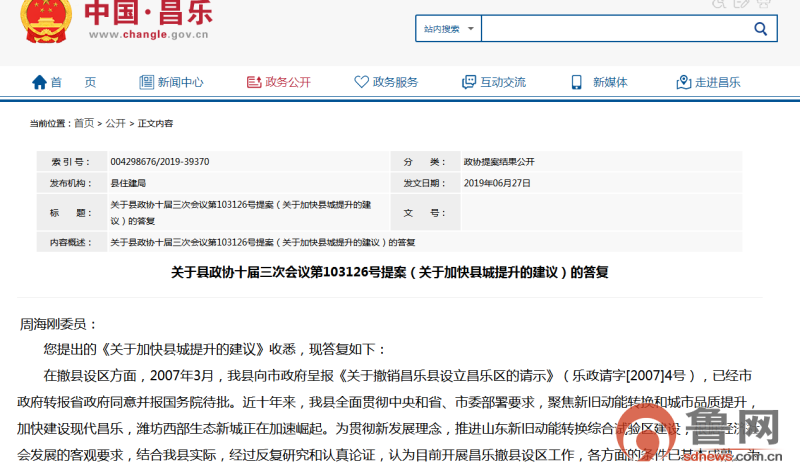Click the 新媒体 mobile phone icon
This screenshot has height=469, width=800.
click(x=577, y=82)
